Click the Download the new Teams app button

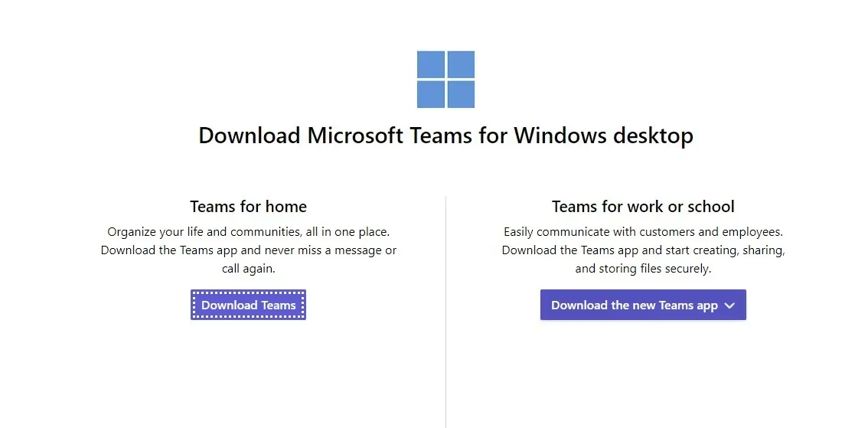(643, 305)
